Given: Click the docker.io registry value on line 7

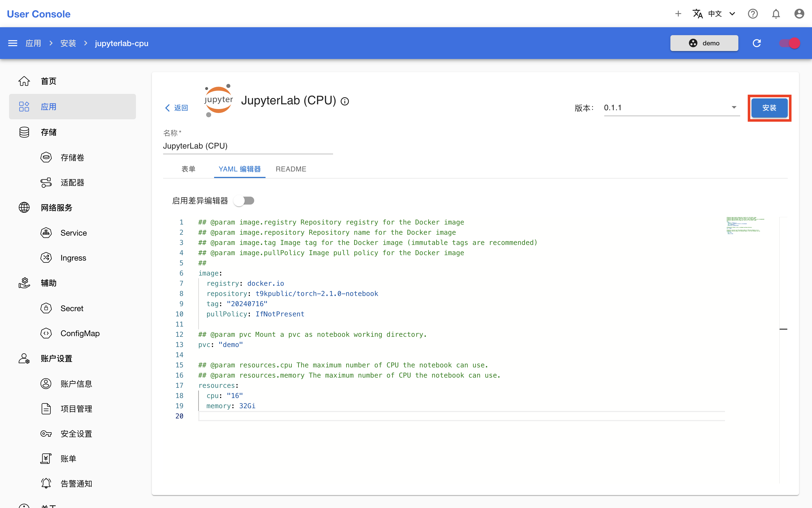Looking at the screenshot, I should pos(265,283).
